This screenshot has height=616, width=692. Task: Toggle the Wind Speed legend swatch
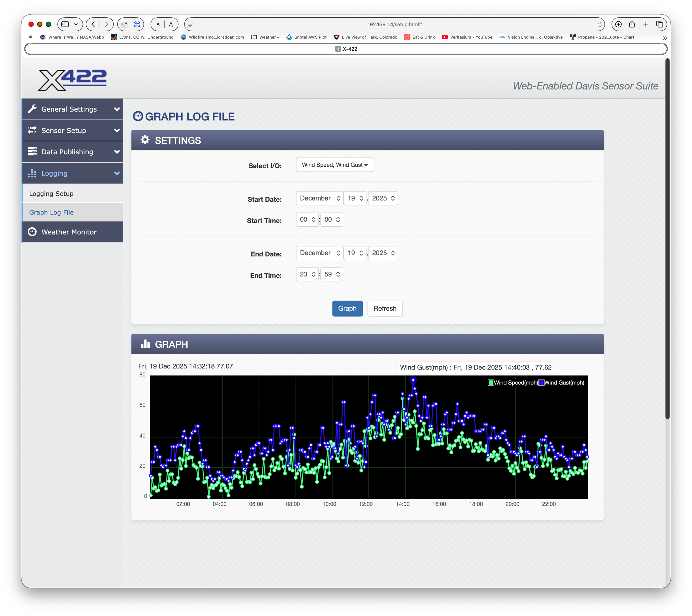coord(490,383)
